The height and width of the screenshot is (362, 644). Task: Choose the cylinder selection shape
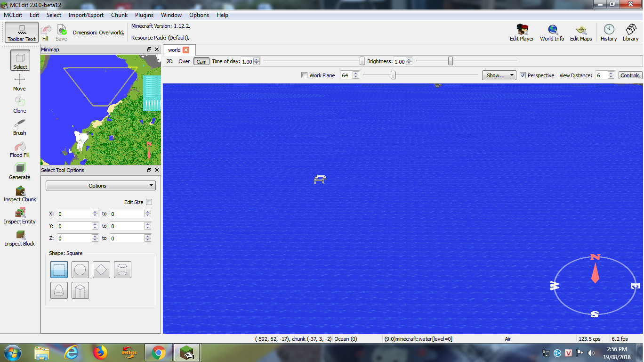[x=122, y=270]
